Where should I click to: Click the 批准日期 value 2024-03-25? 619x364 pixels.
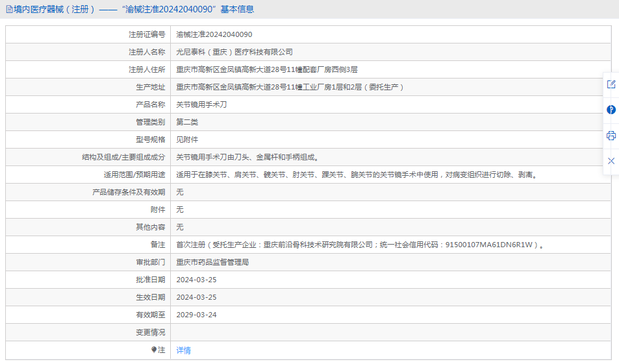coord(196,280)
